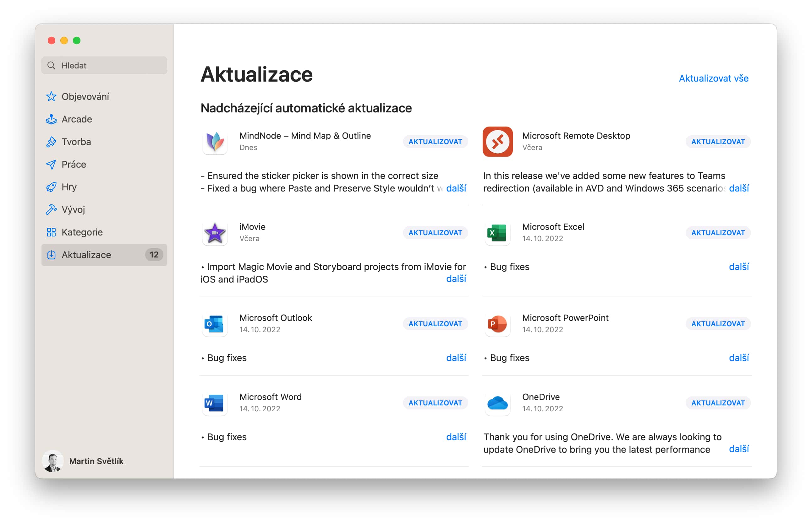This screenshot has width=812, height=525.
Task: Select Objevování in the sidebar
Action: coord(104,96)
